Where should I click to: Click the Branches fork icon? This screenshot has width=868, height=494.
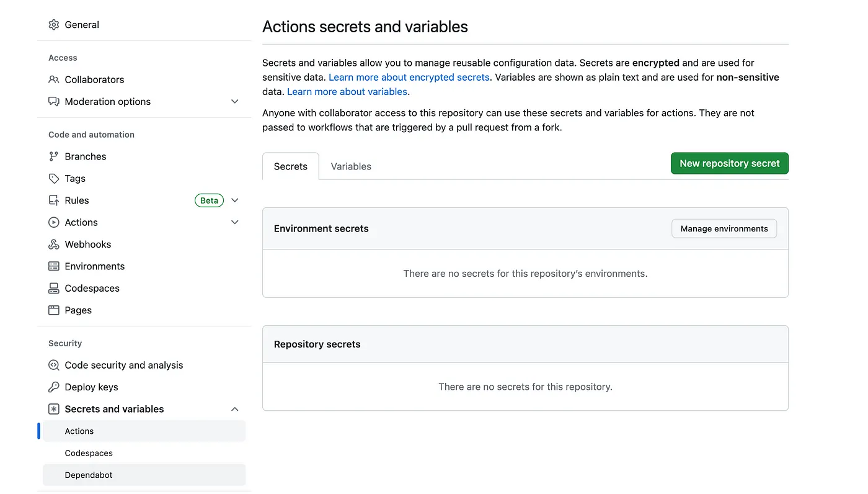point(55,156)
